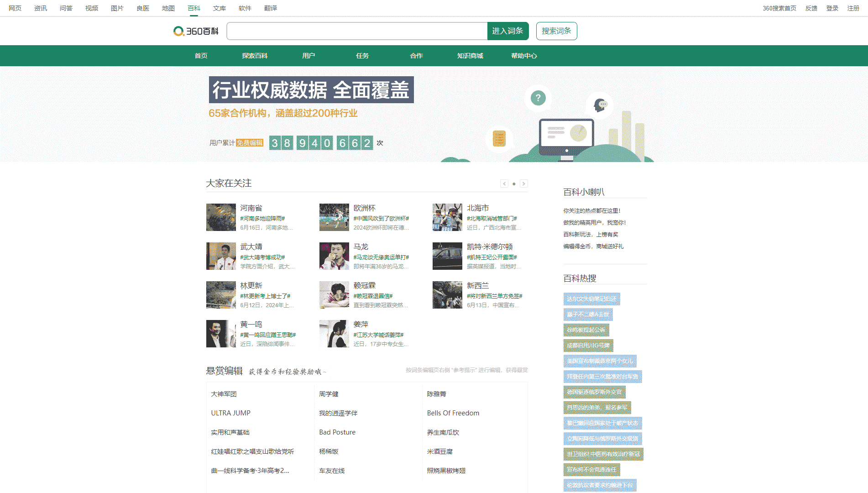Click the 进入词条 button
The width and height of the screenshot is (868, 493).
(x=508, y=31)
